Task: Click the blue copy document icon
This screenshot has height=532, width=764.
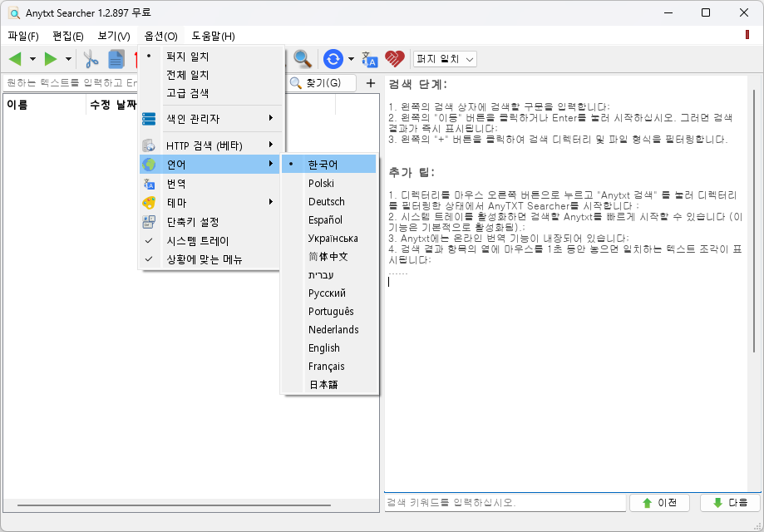Action: [x=116, y=59]
